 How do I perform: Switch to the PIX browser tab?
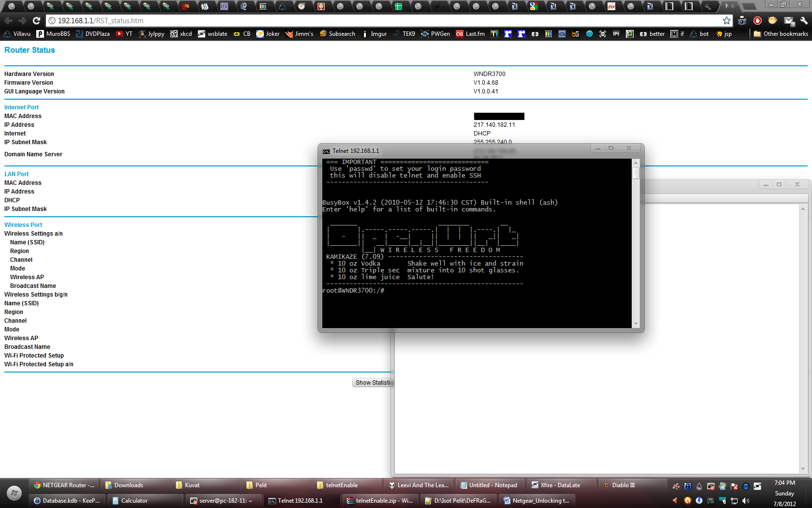coord(611,6)
